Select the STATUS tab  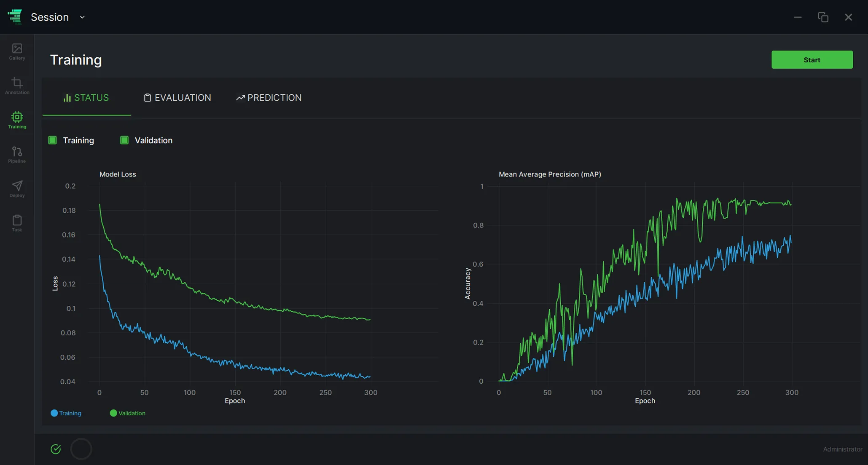coord(86,98)
